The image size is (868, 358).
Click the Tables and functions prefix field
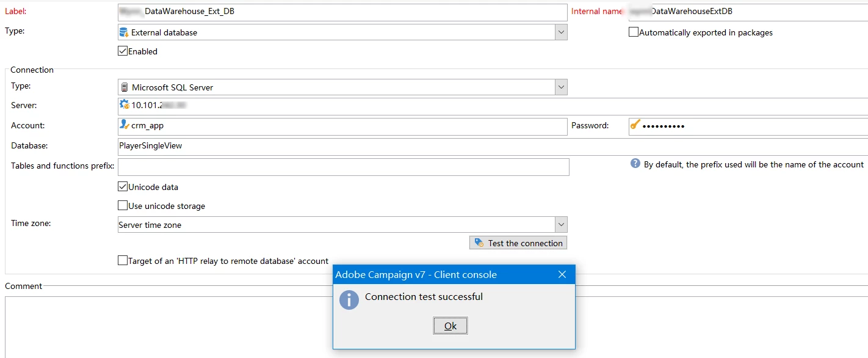pyautogui.click(x=344, y=167)
